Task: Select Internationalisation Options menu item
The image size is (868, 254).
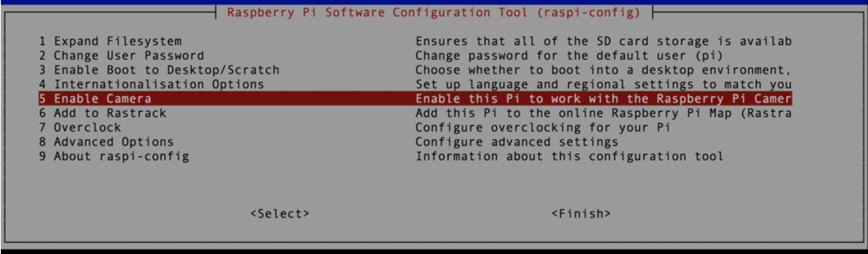Action: (x=151, y=84)
